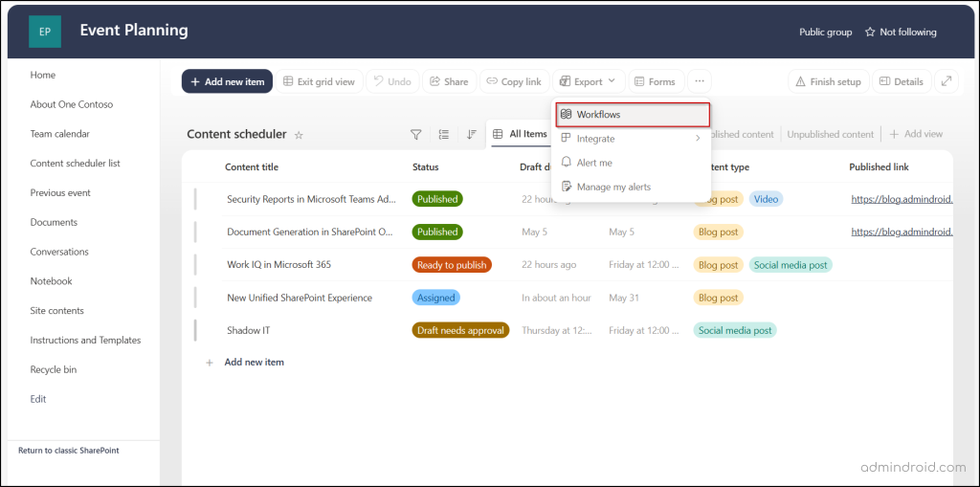Image resolution: width=980 pixels, height=487 pixels.
Task: Click the Assigned status pill
Action: tap(436, 298)
